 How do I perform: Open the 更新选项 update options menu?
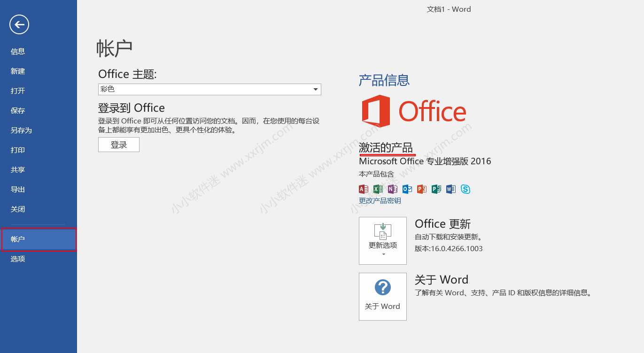click(383, 241)
